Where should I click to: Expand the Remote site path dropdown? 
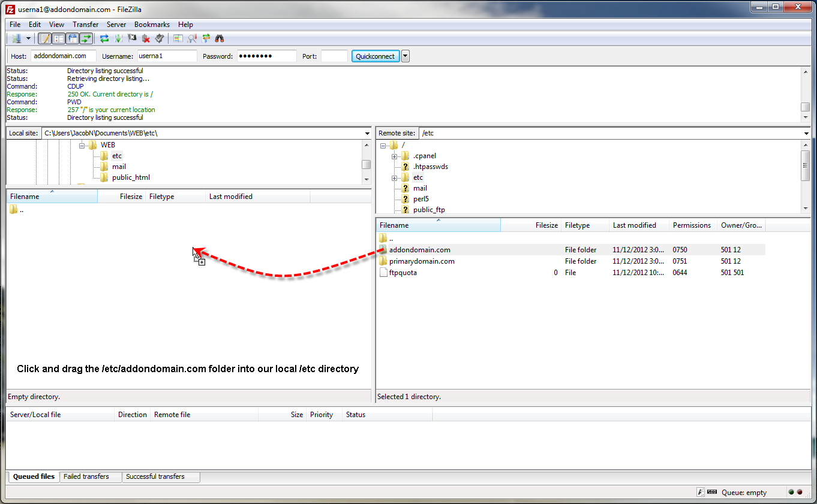(806, 133)
